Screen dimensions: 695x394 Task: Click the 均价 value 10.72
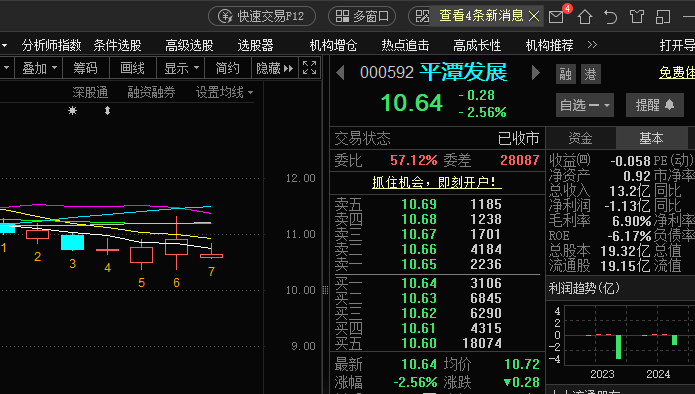tap(522, 364)
